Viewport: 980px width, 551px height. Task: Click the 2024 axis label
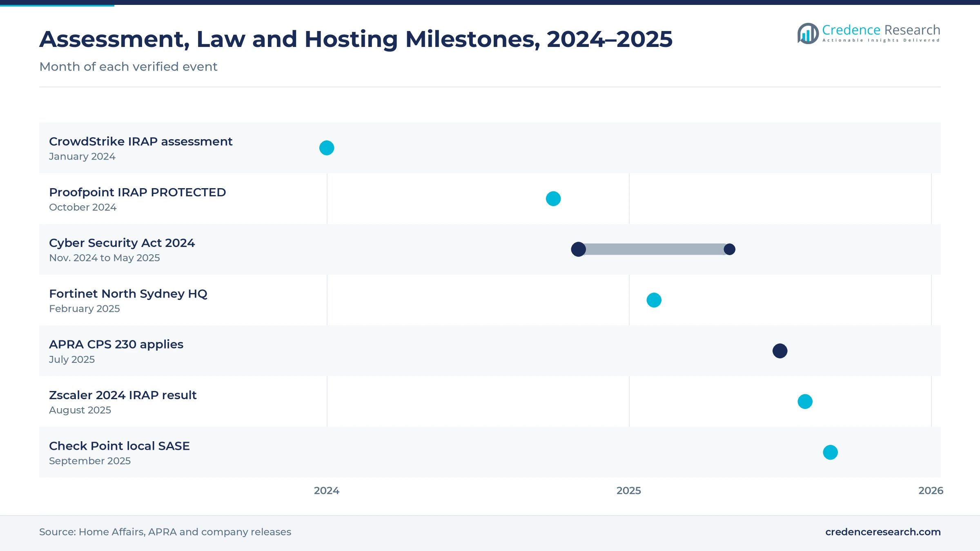click(x=327, y=491)
